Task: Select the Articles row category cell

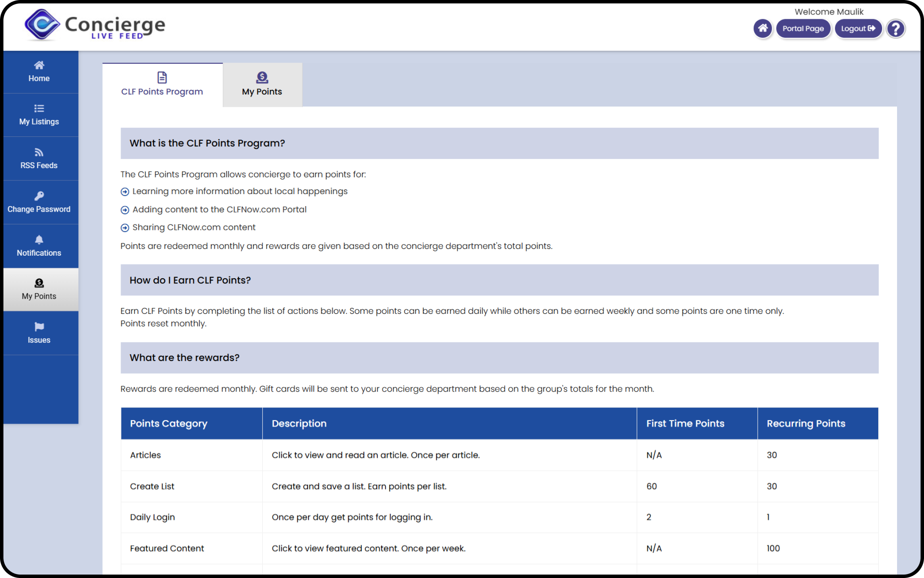Action: coord(192,455)
